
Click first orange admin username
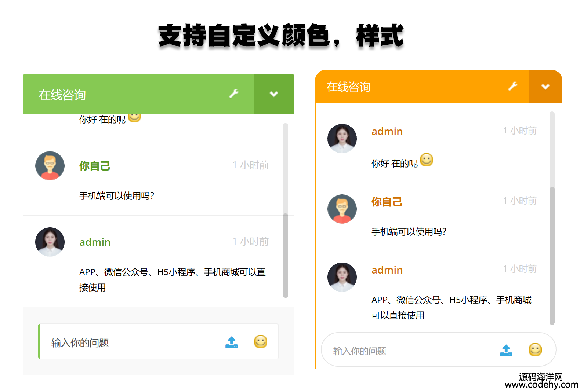point(387,131)
